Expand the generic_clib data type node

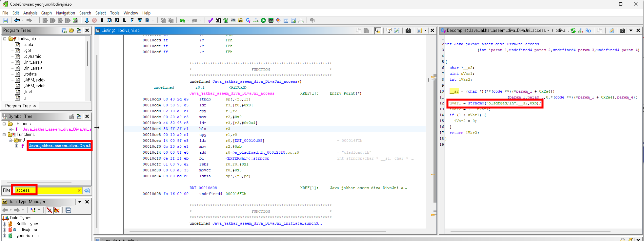5,236
